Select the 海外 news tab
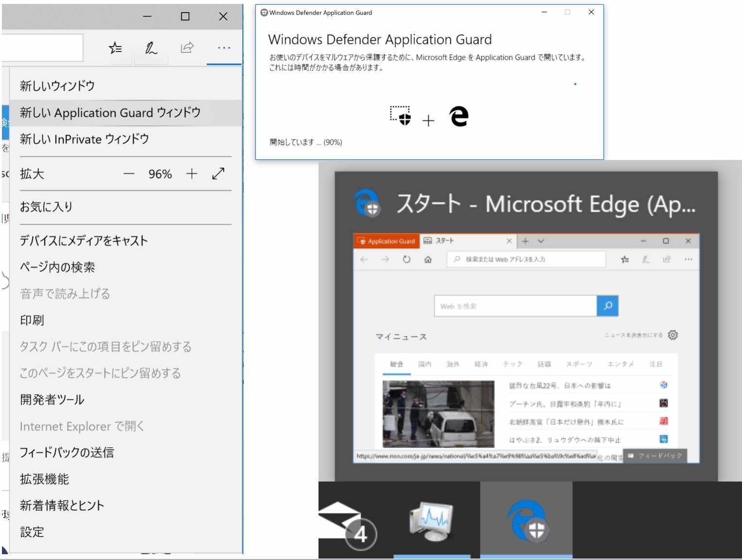The height and width of the screenshot is (560, 742). [453, 364]
